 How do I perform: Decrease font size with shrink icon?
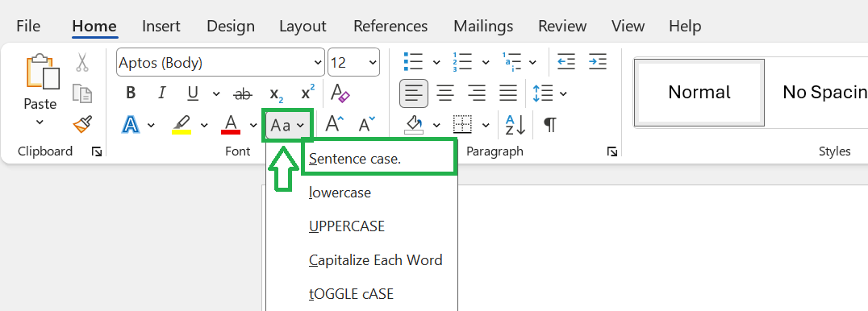[366, 125]
